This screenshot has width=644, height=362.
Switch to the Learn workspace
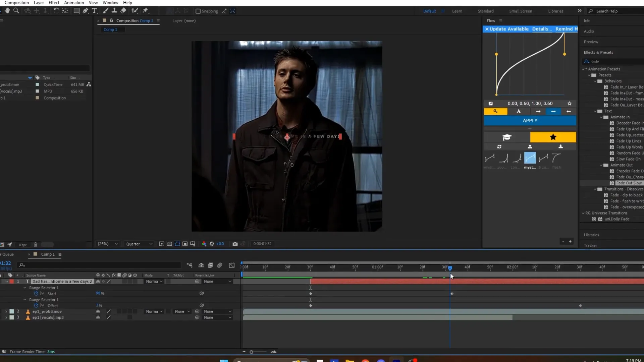pos(457,11)
